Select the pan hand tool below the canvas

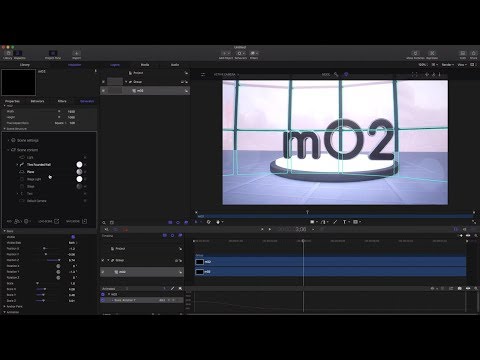(218, 222)
